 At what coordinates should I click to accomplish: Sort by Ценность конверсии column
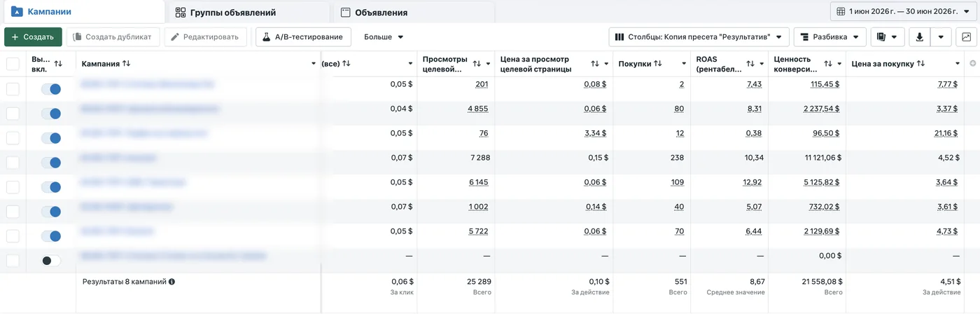click(828, 64)
